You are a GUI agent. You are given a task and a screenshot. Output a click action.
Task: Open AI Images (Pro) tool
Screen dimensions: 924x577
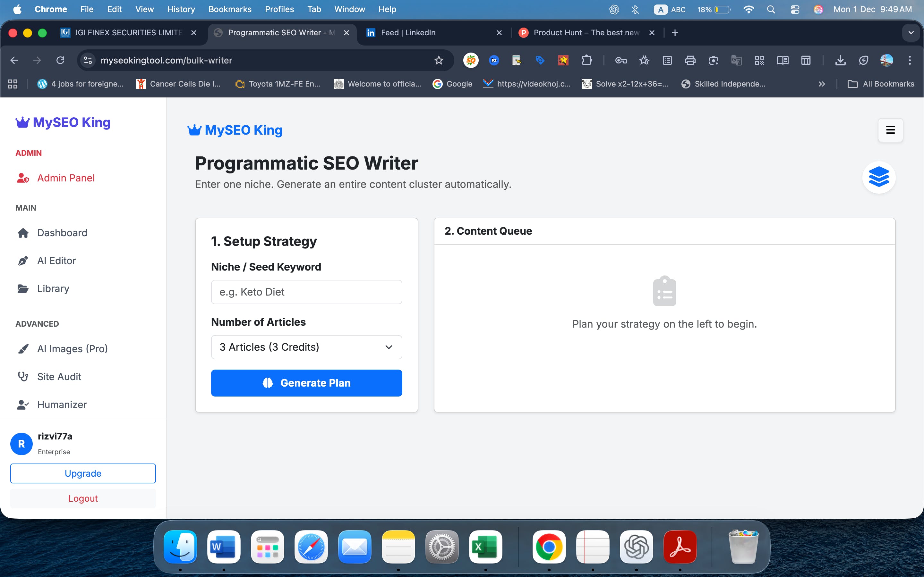(72, 348)
